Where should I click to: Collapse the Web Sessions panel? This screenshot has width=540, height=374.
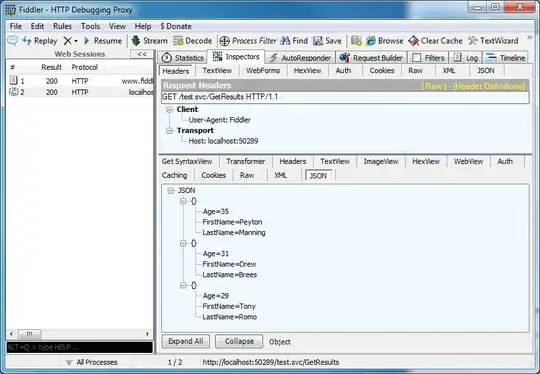click(142, 54)
